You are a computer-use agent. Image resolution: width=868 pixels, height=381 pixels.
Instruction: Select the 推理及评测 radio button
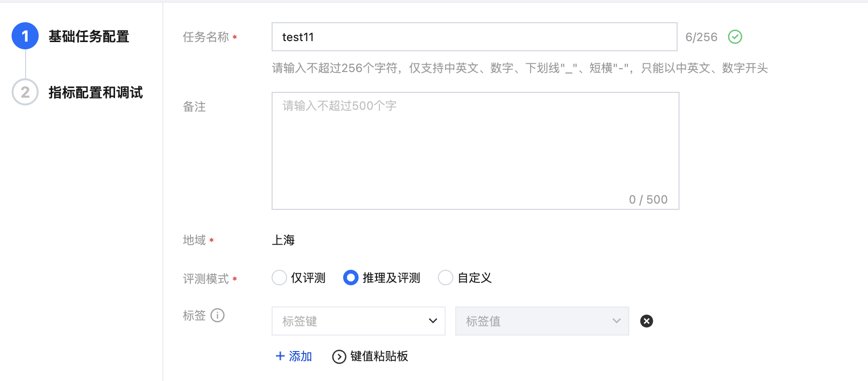350,278
